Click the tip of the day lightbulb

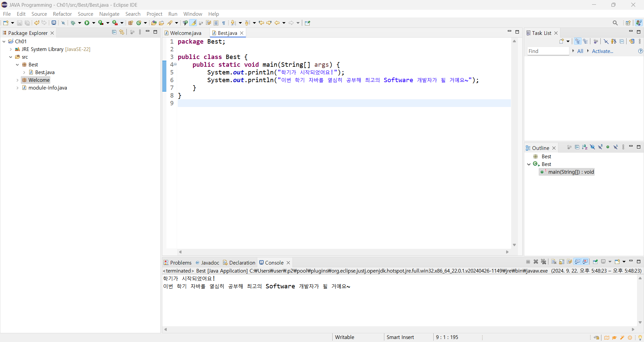tap(640, 338)
